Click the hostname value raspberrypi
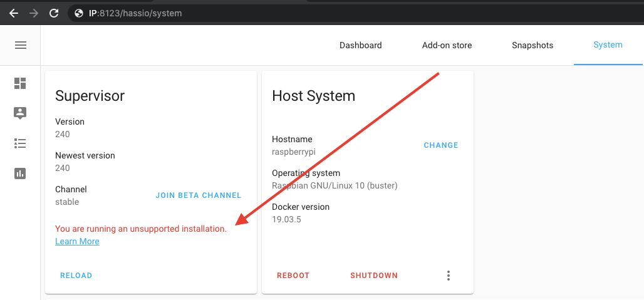 (294, 152)
